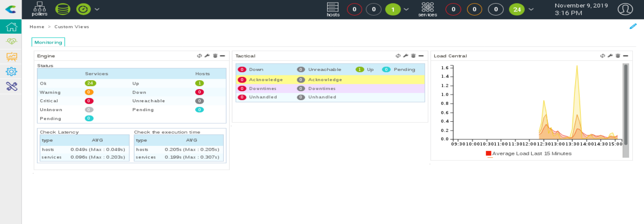Open Administration tools icon in sidebar
The width and height of the screenshot is (644, 224).
pos(11,86)
